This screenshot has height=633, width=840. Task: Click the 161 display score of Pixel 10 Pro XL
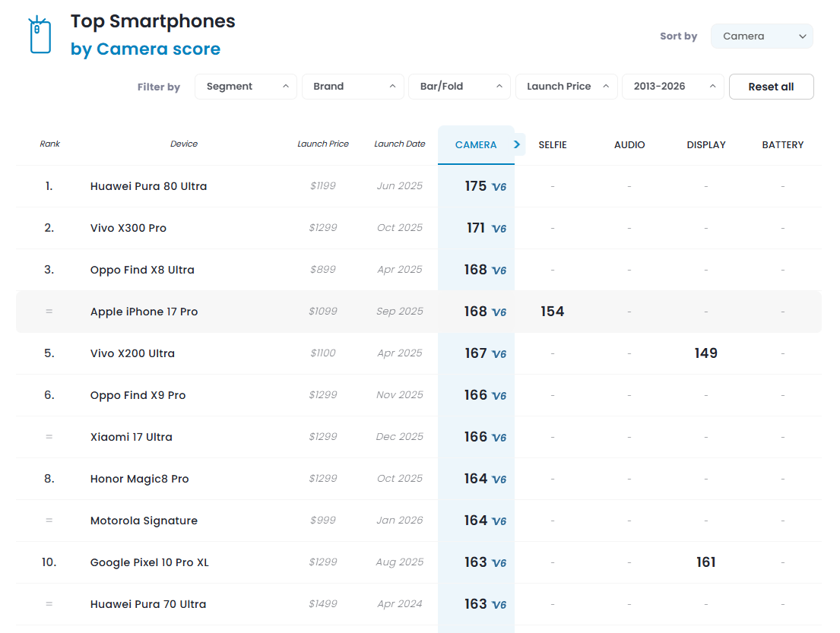pyautogui.click(x=706, y=562)
